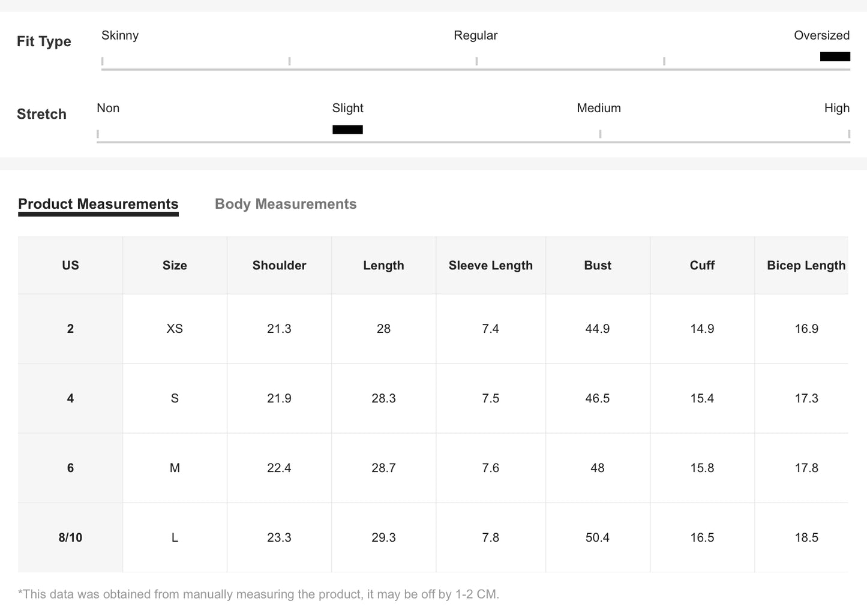Click the Skinny label on Fit Type scale

coord(120,35)
